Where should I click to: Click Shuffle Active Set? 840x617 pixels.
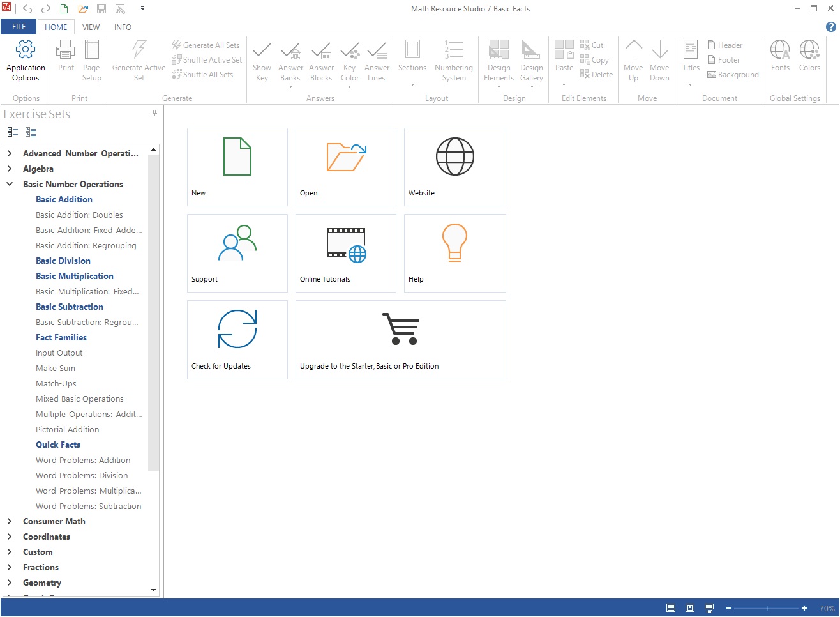[207, 59]
